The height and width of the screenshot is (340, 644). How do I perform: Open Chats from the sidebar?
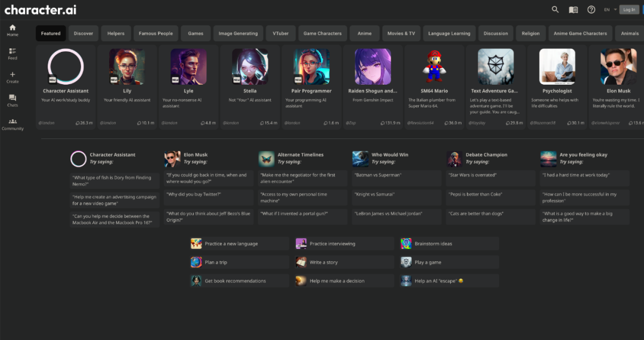(x=13, y=101)
